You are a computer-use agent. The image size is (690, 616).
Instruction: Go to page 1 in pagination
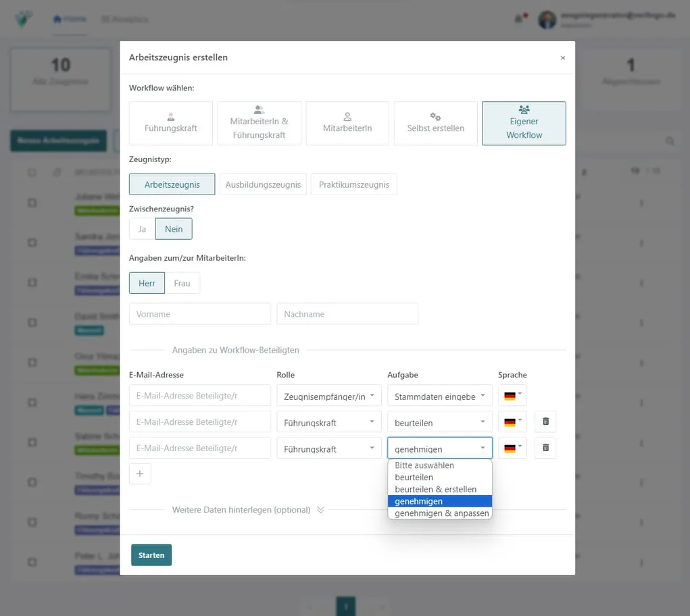click(x=346, y=607)
